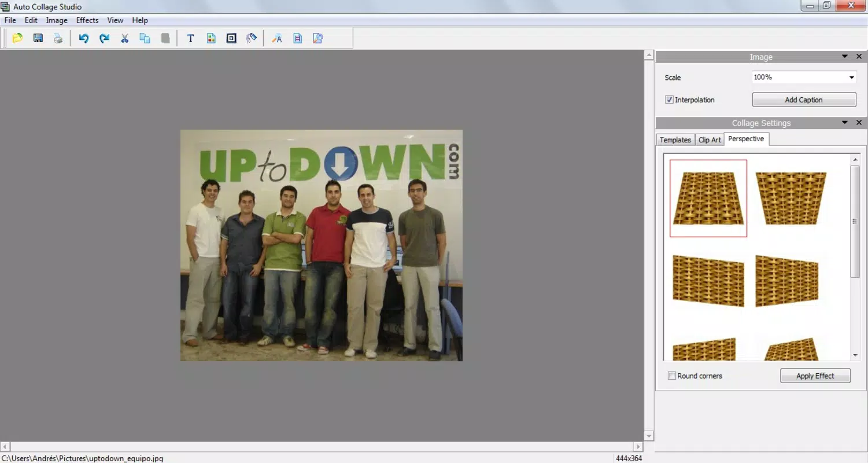Click the perspective list scroll-down arrow
868x463 pixels.
tap(855, 355)
